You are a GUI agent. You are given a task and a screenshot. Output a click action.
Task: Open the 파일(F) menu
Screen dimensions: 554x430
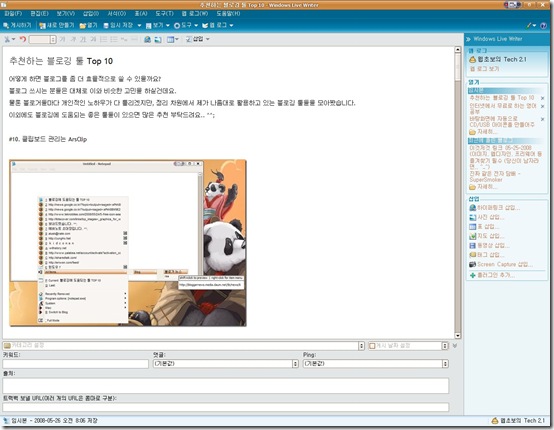(13, 14)
